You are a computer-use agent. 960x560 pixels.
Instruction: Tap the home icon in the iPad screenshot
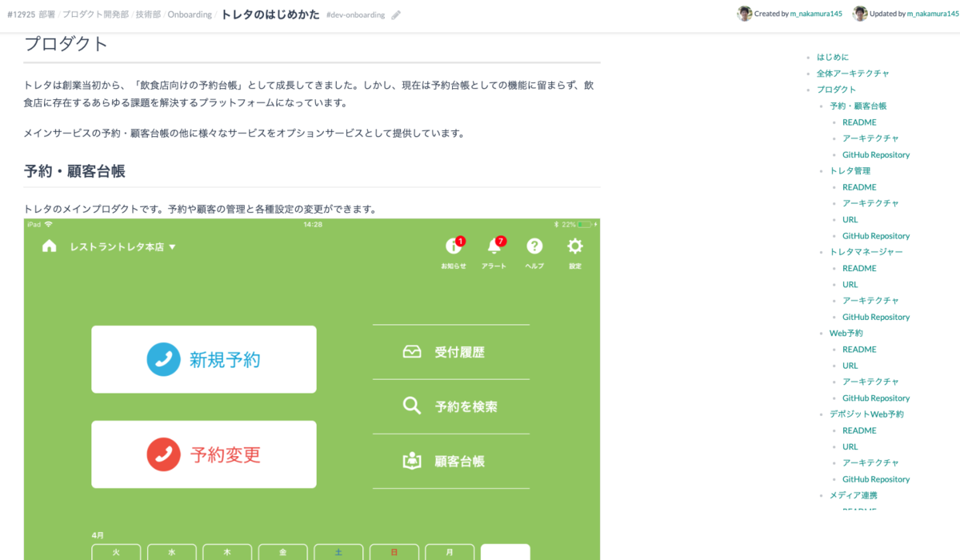(50, 246)
